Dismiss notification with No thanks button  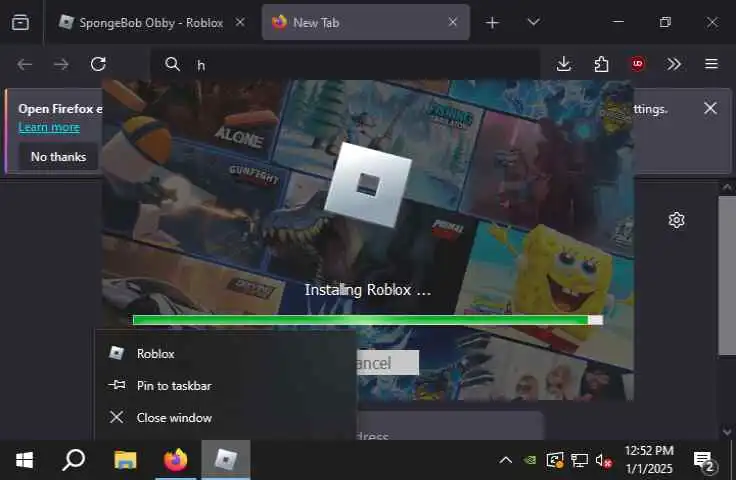point(58,157)
